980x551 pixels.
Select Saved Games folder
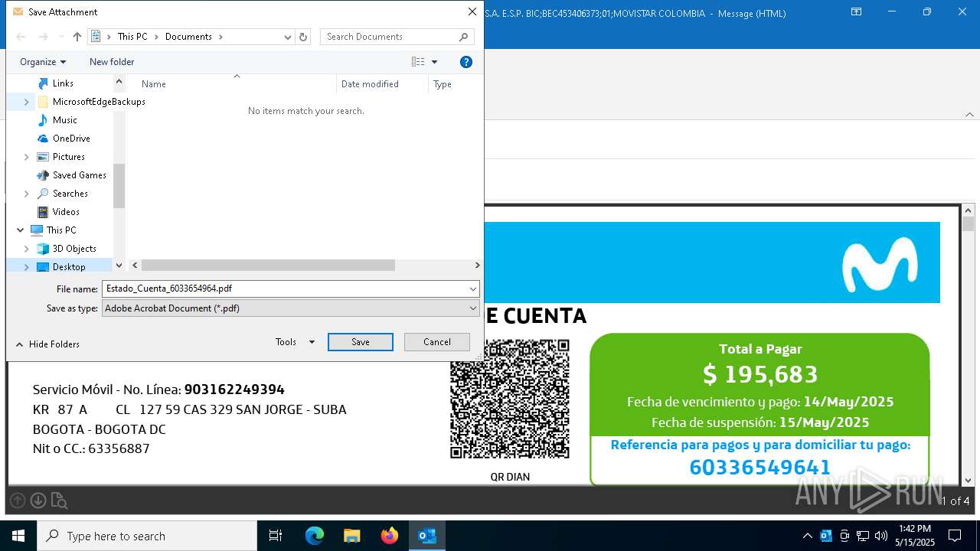click(x=79, y=175)
